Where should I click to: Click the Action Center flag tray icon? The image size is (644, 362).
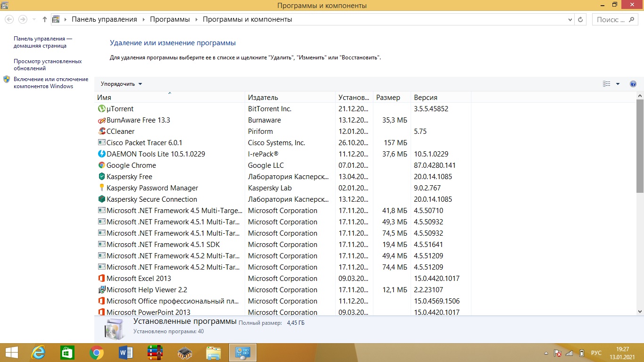557,353
